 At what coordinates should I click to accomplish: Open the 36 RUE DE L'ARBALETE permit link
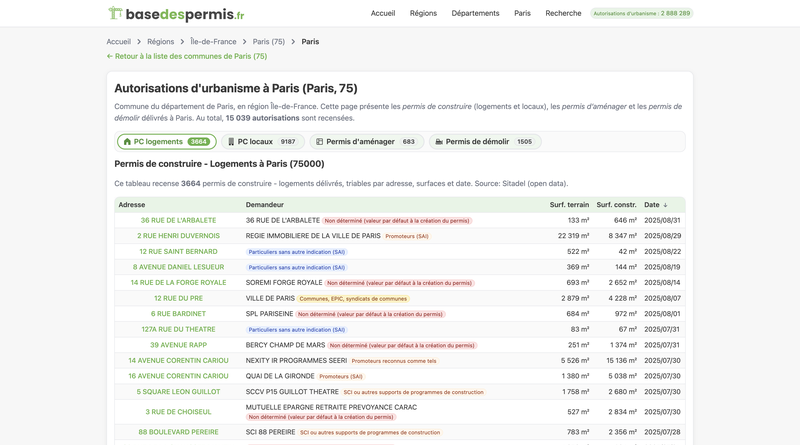(x=178, y=221)
